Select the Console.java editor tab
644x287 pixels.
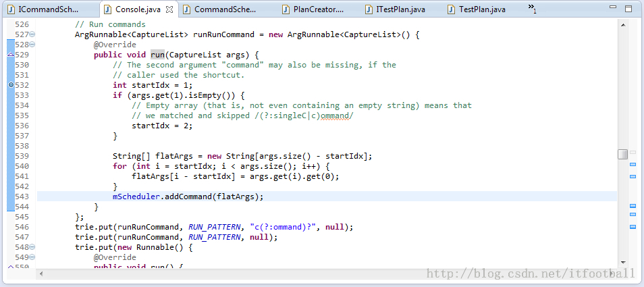[x=138, y=9]
